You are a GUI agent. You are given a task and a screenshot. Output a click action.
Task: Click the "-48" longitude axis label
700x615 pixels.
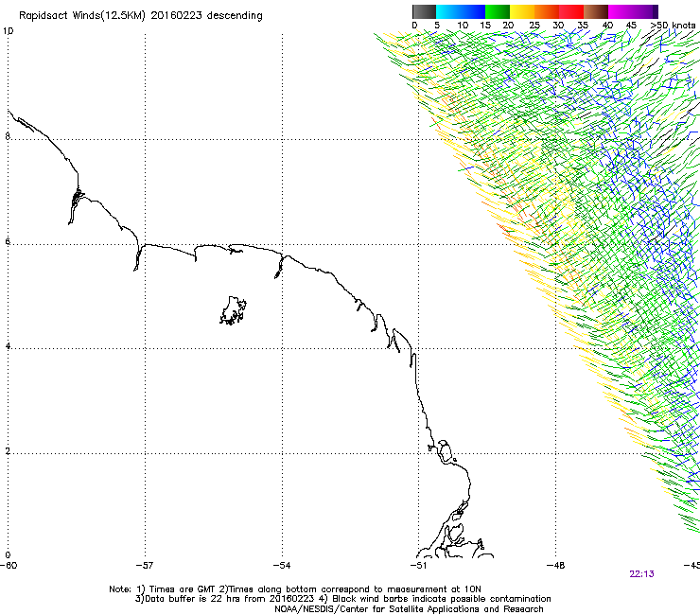click(555, 566)
